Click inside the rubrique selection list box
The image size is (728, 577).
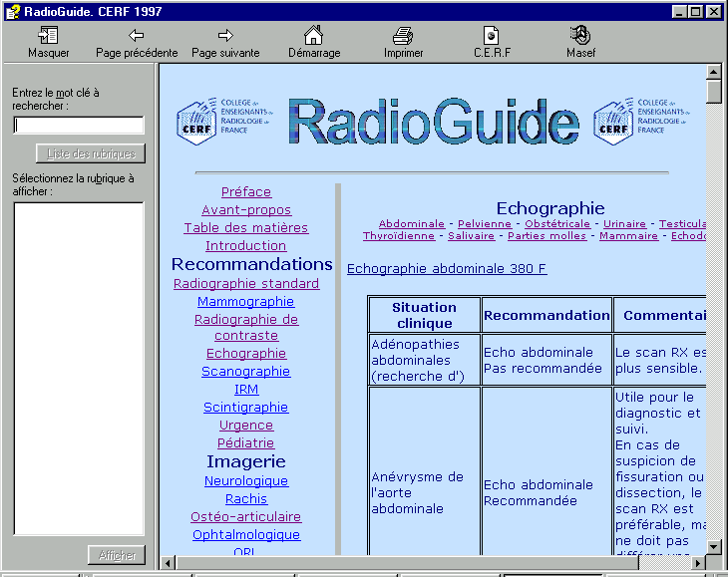pos(79,369)
